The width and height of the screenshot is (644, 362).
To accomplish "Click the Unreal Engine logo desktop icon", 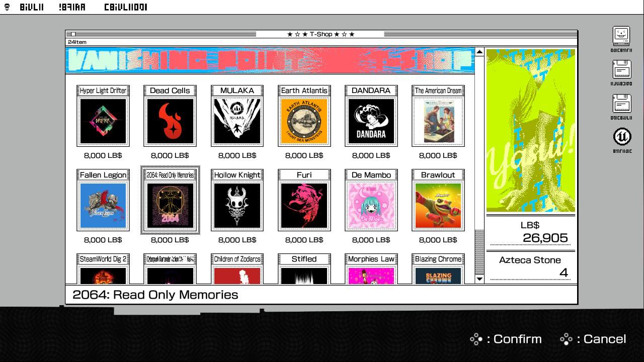I will pos(622,137).
